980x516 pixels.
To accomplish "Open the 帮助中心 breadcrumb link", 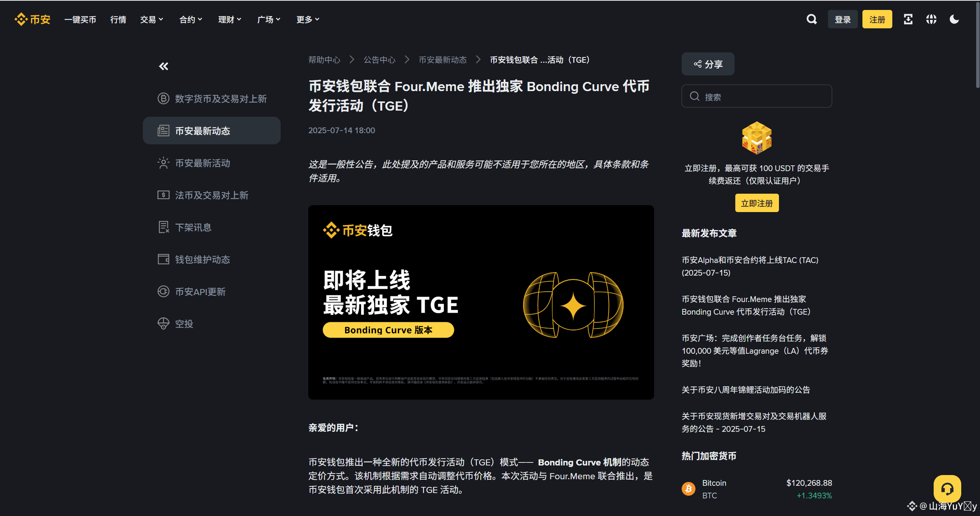I will click(x=324, y=60).
